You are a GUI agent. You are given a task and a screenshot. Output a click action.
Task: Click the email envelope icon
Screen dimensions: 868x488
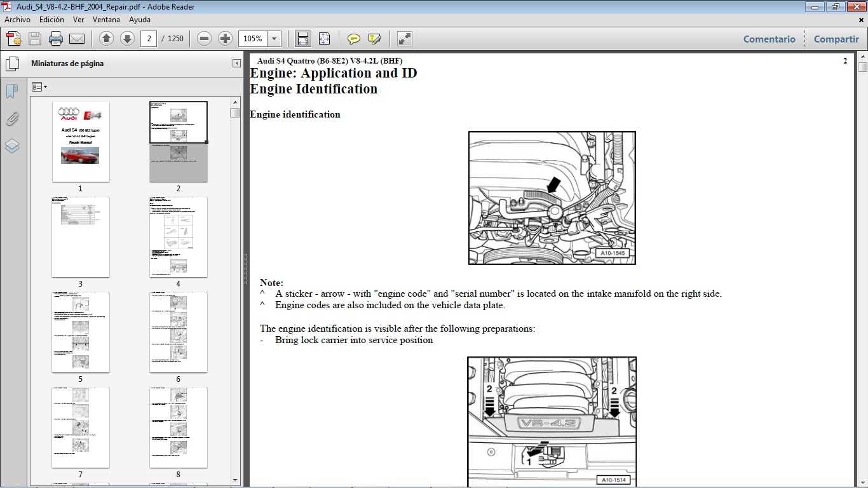77,39
